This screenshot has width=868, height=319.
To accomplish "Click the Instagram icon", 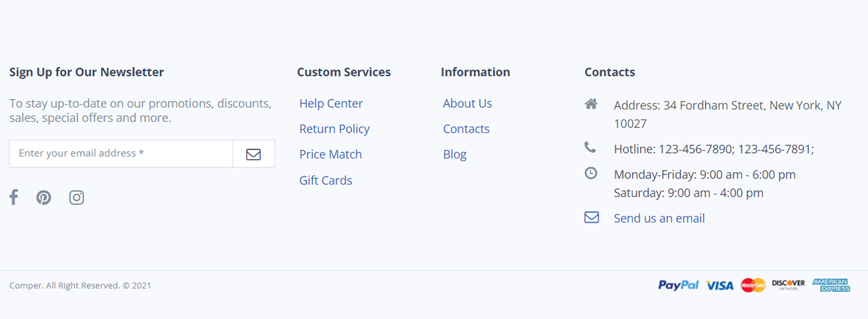I will (x=76, y=198).
